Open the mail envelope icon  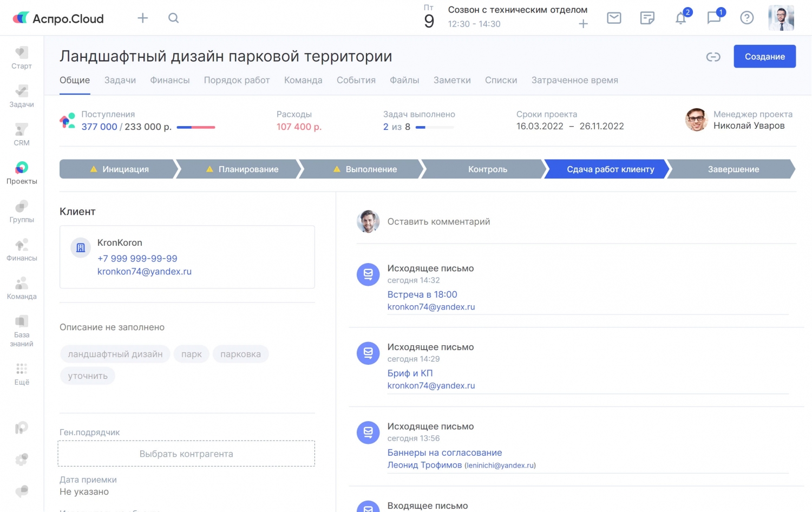[614, 18]
